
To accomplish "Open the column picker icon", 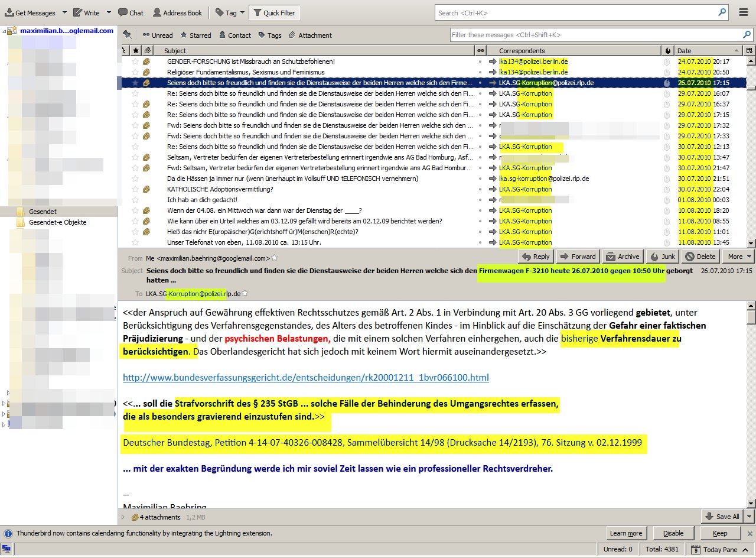I will click(750, 51).
